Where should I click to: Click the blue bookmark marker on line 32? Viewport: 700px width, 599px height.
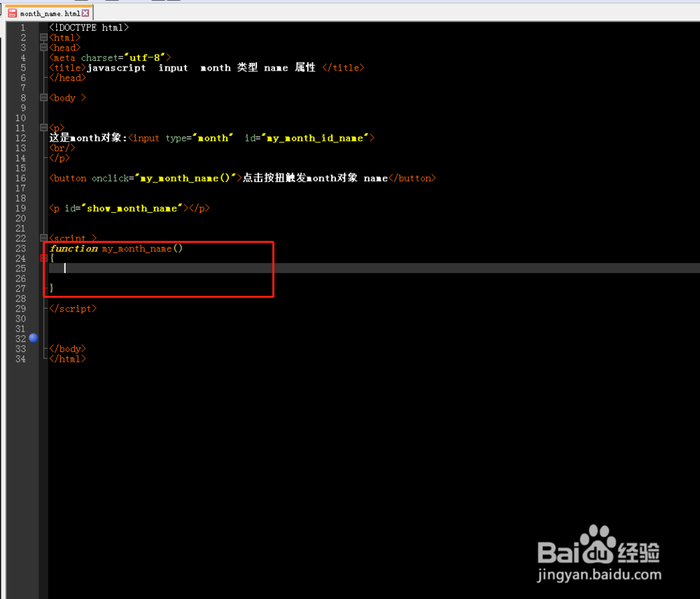[x=34, y=338]
